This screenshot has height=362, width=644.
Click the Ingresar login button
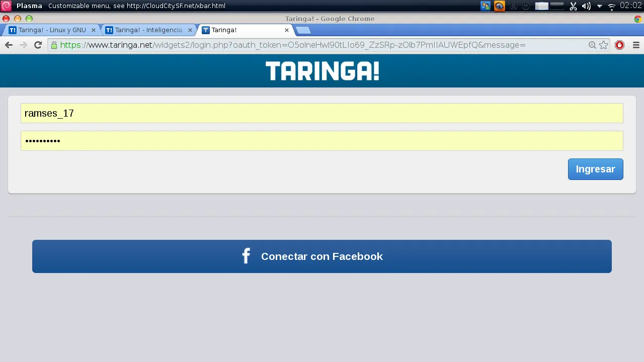(x=596, y=169)
